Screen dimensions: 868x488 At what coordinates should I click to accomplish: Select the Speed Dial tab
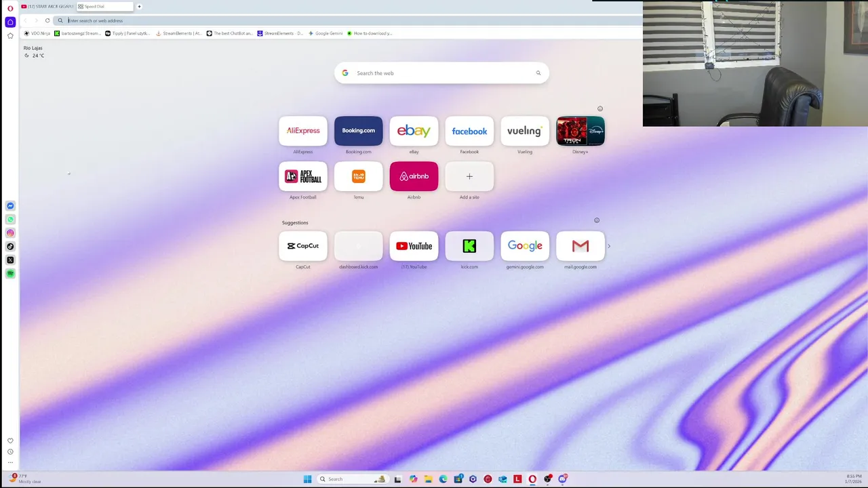(105, 7)
